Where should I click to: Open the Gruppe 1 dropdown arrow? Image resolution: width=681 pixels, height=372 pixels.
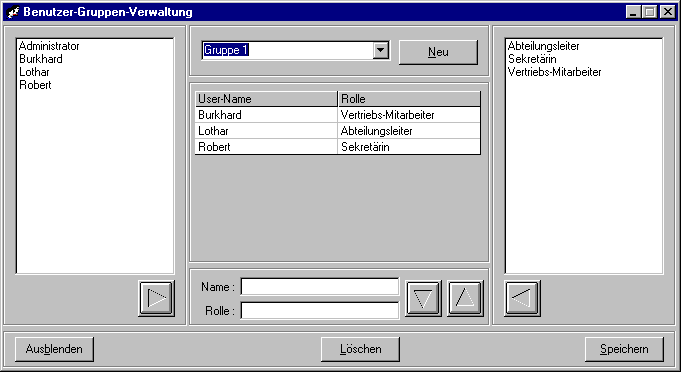click(380, 50)
